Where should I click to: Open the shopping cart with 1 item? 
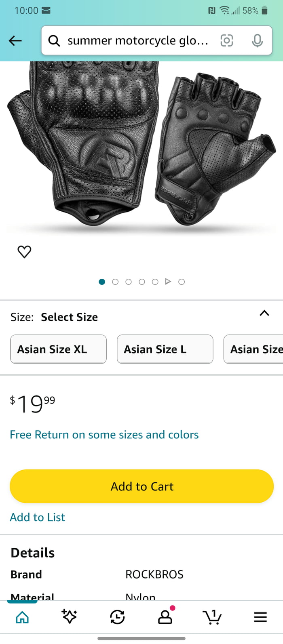click(x=213, y=617)
